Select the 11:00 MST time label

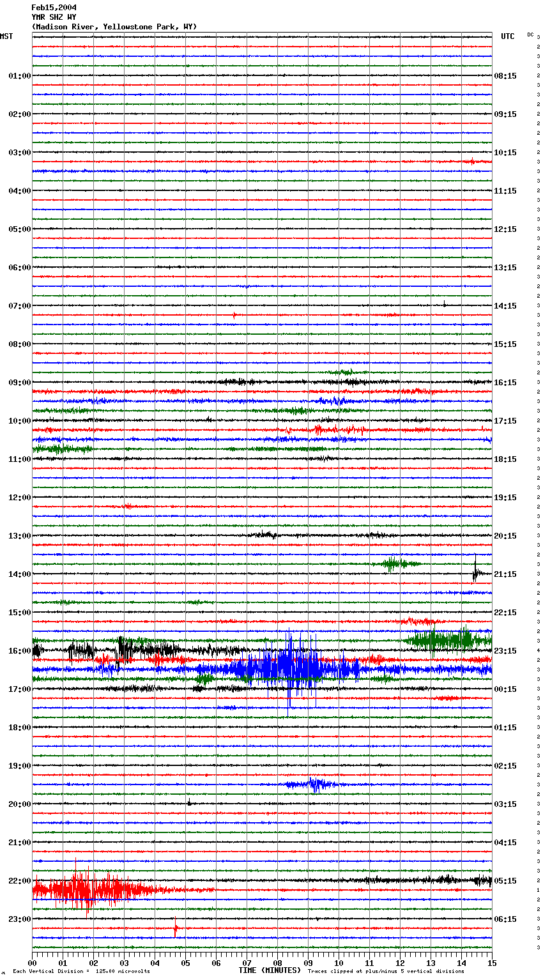pyautogui.click(x=20, y=459)
